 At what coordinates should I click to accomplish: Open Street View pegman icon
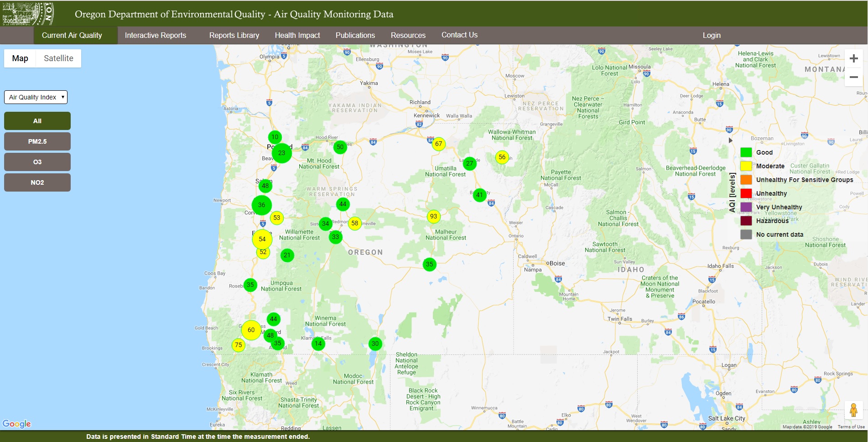coord(853,410)
